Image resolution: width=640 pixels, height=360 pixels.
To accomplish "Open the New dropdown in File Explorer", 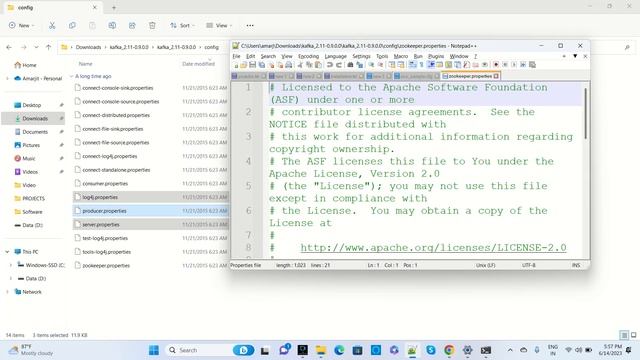I will point(22,25).
